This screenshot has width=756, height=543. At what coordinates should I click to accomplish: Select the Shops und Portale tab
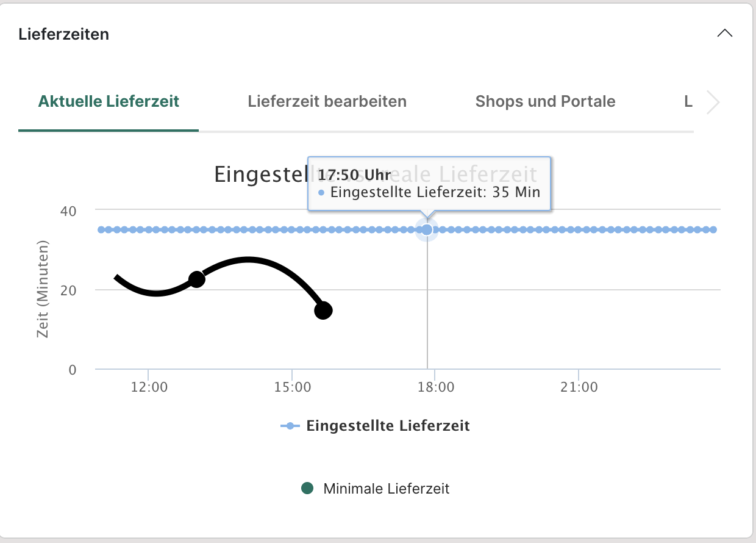tap(545, 101)
